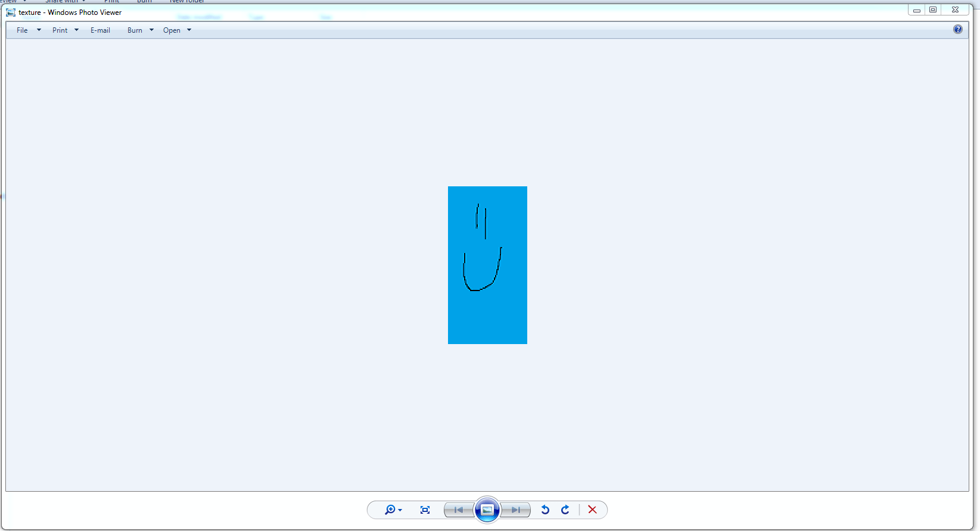Open the Open menu
Image resolution: width=980 pixels, height=531 pixels.
point(172,30)
